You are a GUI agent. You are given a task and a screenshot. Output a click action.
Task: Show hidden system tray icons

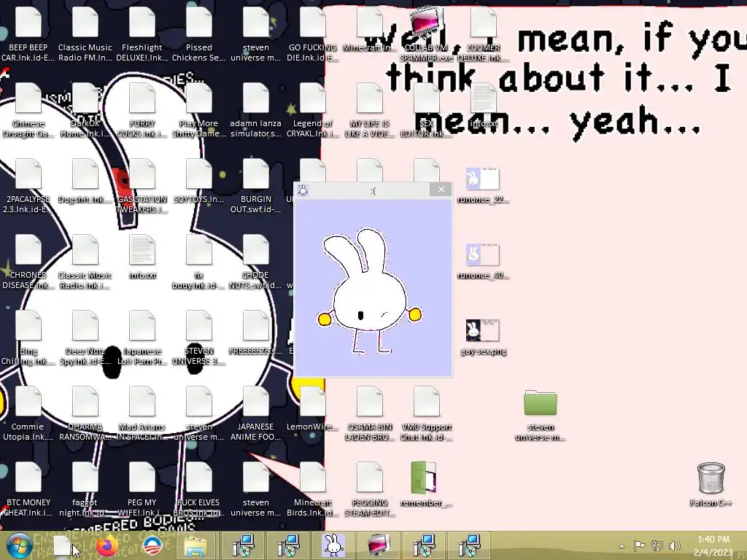[622, 546]
